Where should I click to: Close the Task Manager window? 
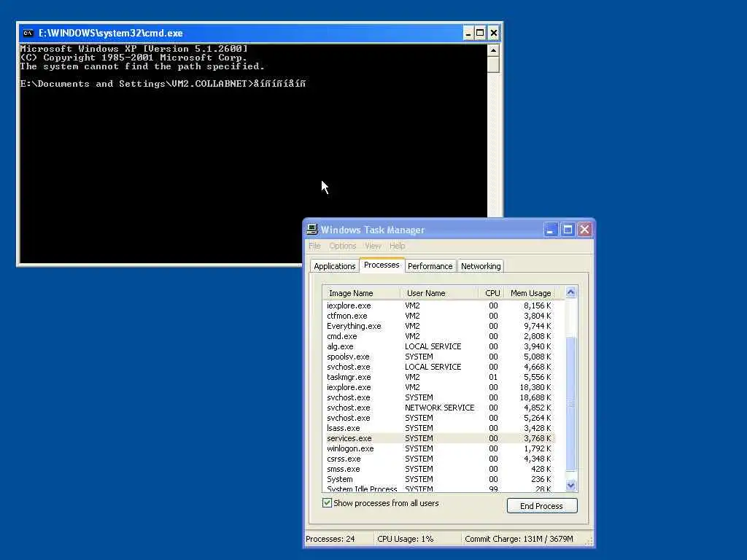tap(584, 230)
